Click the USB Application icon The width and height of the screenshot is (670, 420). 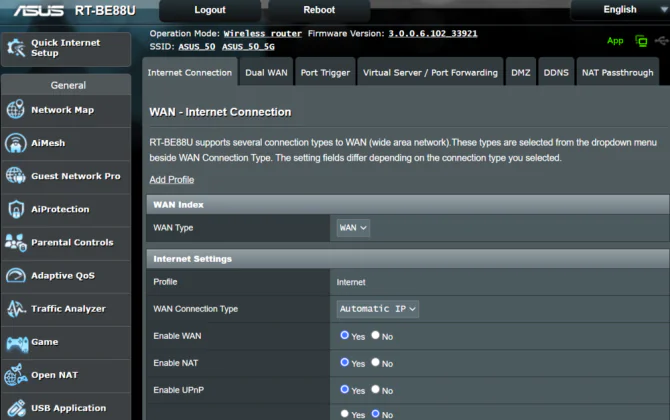[x=17, y=408]
